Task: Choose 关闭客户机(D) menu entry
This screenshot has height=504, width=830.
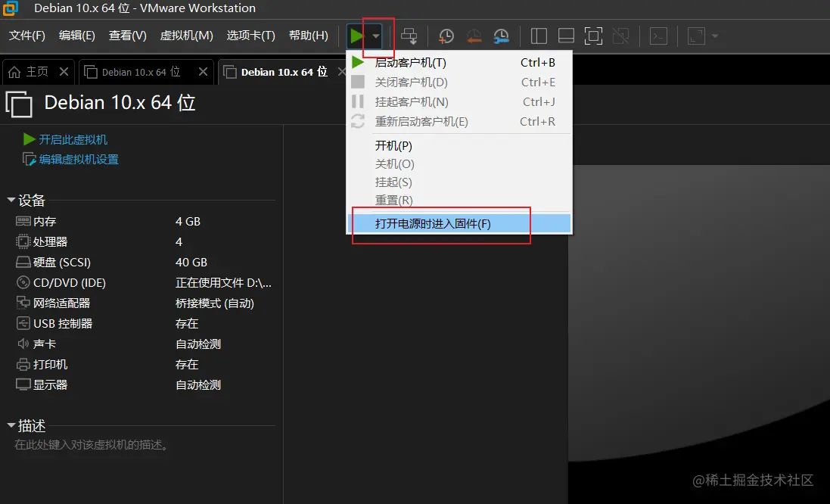Action: click(459, 82)
